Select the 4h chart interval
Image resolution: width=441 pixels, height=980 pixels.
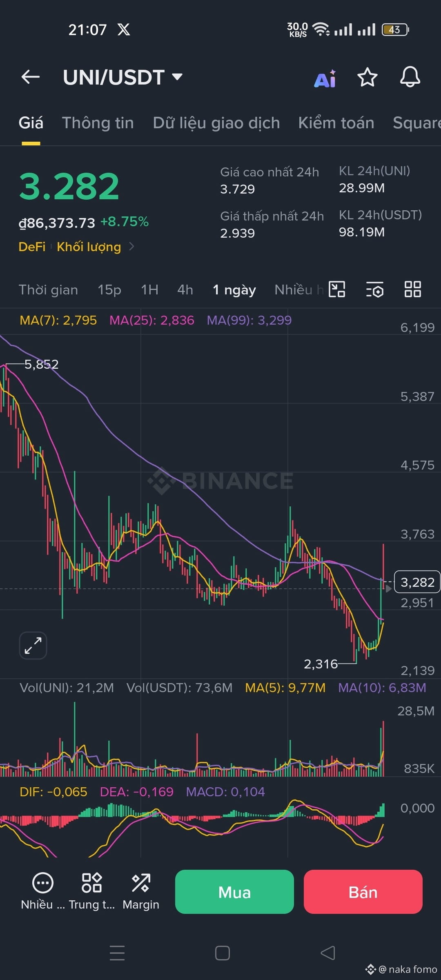click(x=185, y=290)
